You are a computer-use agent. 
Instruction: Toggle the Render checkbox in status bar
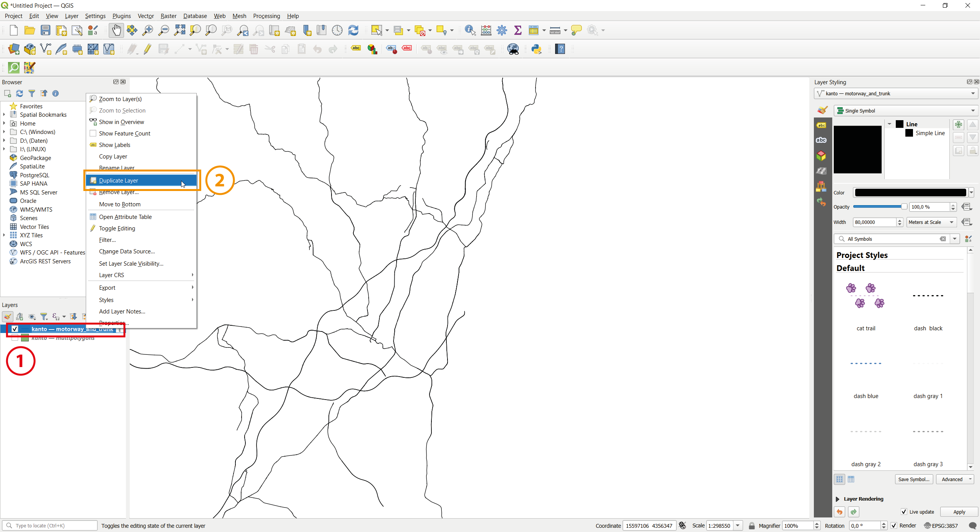(894, 525)
